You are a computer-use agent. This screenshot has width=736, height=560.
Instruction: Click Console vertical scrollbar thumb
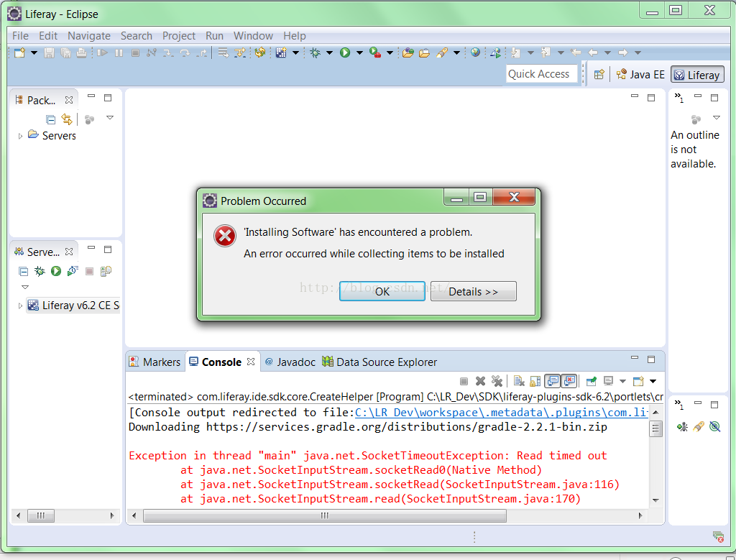(655, 428)
